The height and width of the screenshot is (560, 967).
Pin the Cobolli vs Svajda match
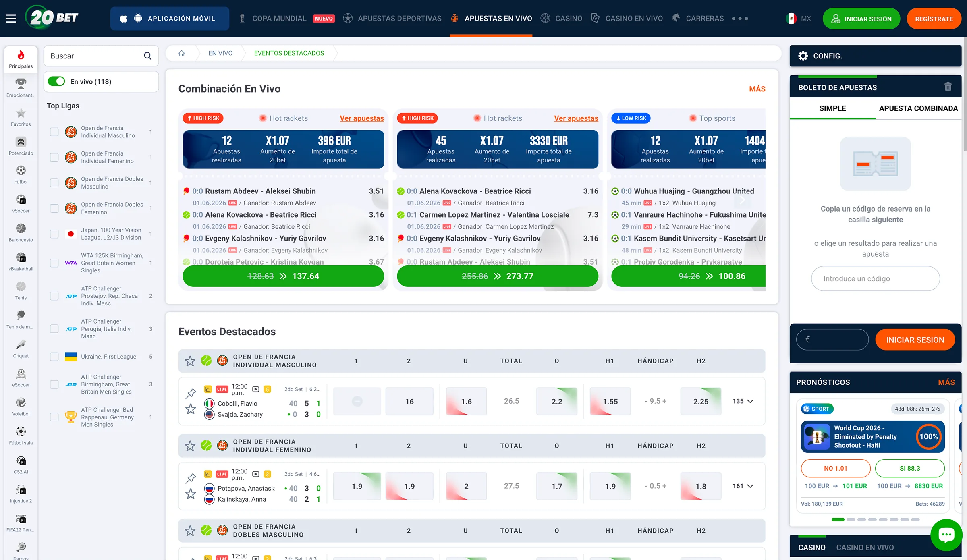pos(191,393)
